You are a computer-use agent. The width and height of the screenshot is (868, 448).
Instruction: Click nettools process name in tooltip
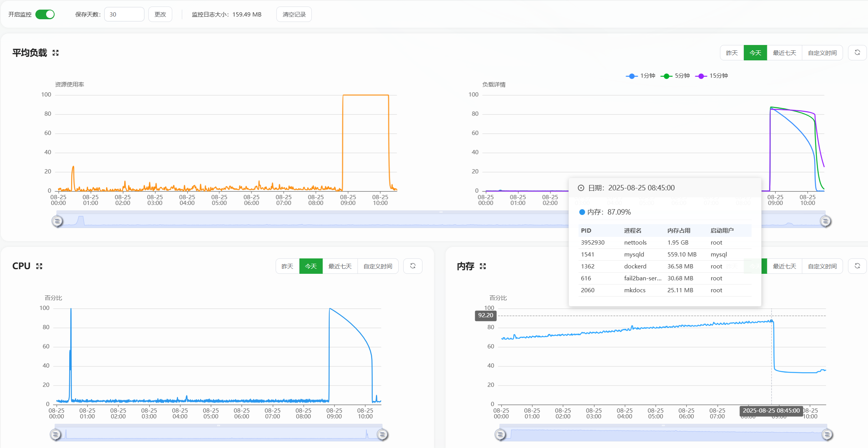tap(635, 243)
